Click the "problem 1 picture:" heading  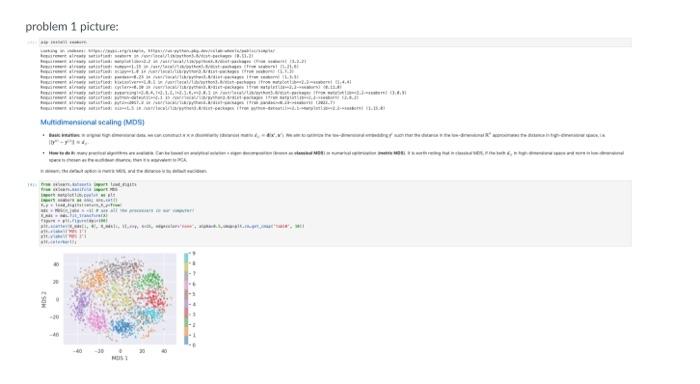pos(72,27)
